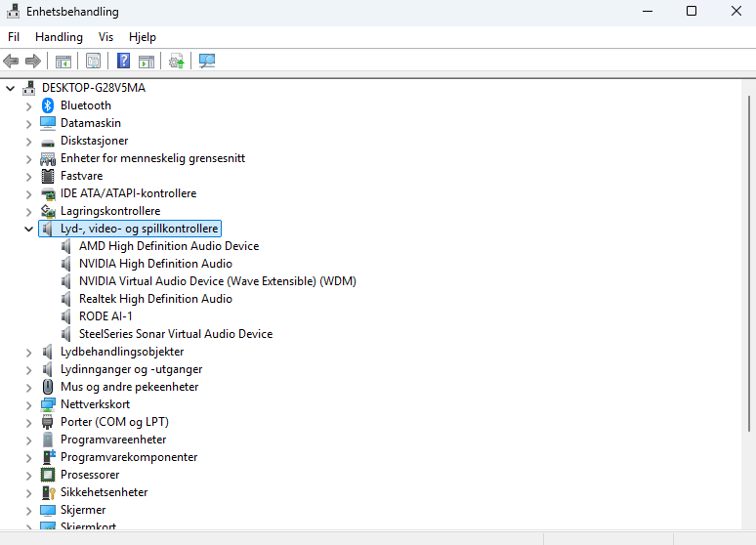
Task: Click the blue Help question mark icon
Action: (x=123, y=61)
